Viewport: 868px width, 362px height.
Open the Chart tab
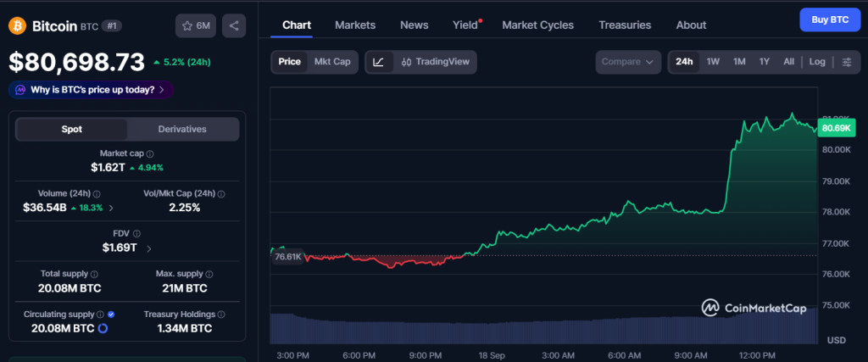pos(297,25)
